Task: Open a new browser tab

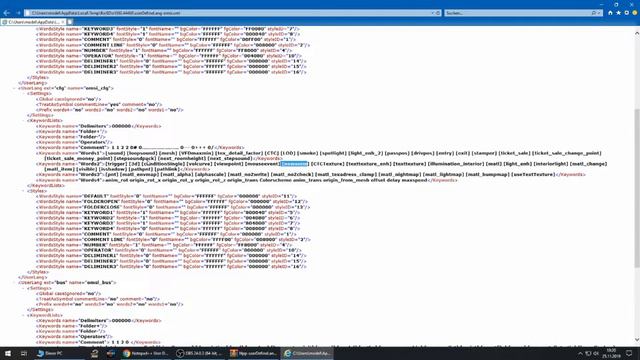Action: 70,22
